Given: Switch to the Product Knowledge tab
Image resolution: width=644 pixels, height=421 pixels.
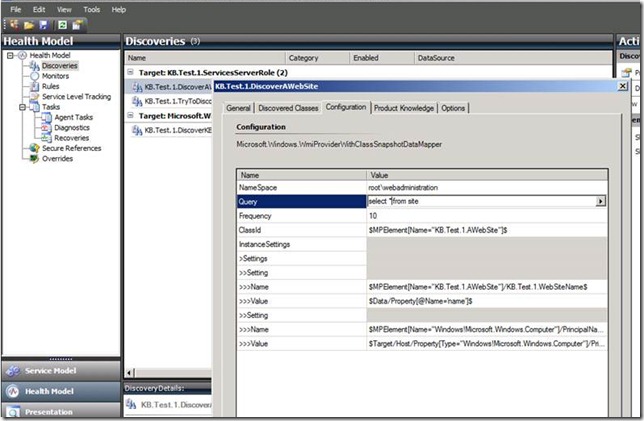Looking at the screenshot, I should [404, 108].
